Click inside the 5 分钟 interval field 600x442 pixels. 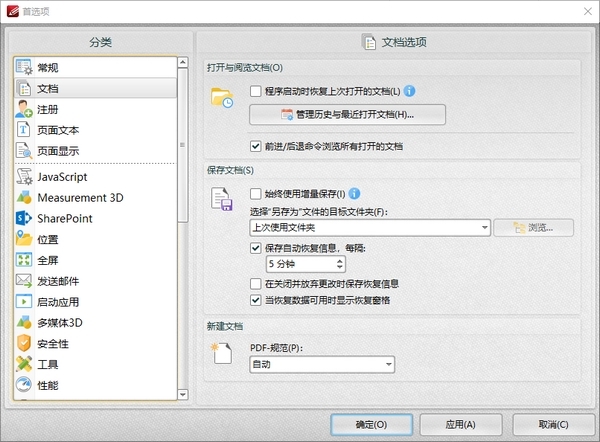click(300, 264)
